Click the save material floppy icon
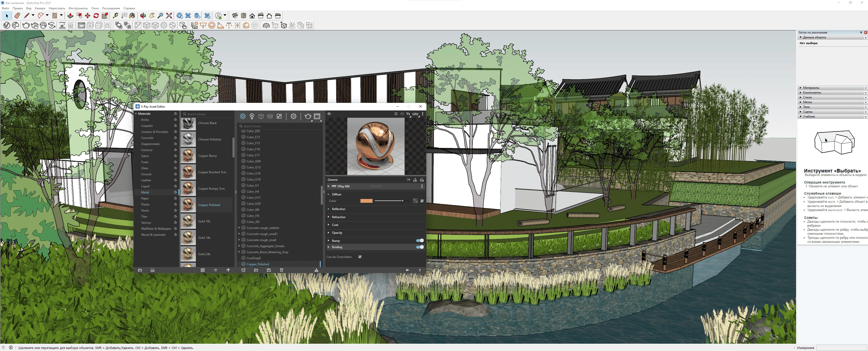The width and height of the screenshot is (868, 351). [269, 270]
